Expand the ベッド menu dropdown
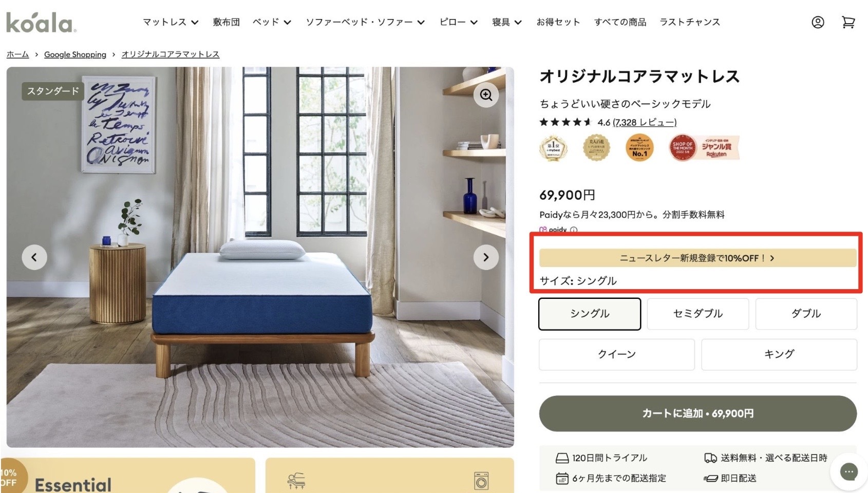This screenshot has width=868, height=493. click(x=272, y=22)
